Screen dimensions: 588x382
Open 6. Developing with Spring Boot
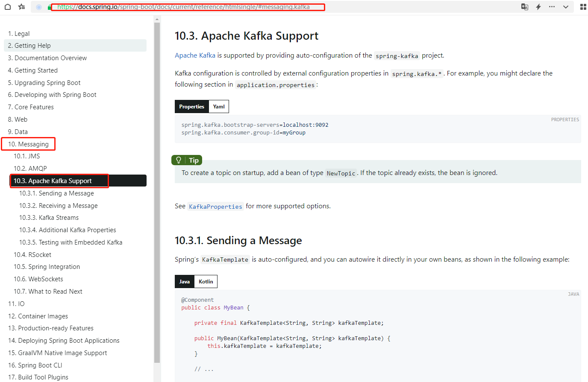click(x=52, y=95)
